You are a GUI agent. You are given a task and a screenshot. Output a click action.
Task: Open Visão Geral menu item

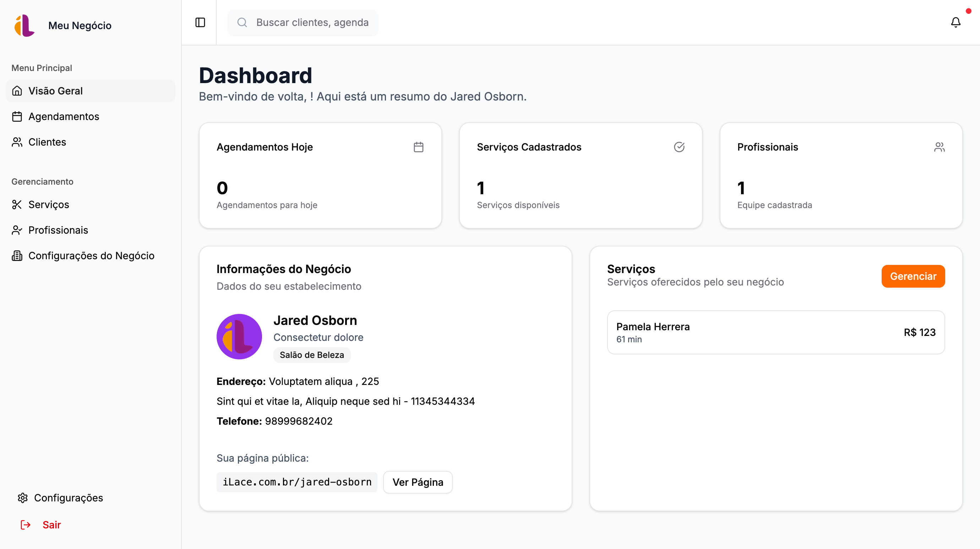pyautogui.click(x=55, y=91)
